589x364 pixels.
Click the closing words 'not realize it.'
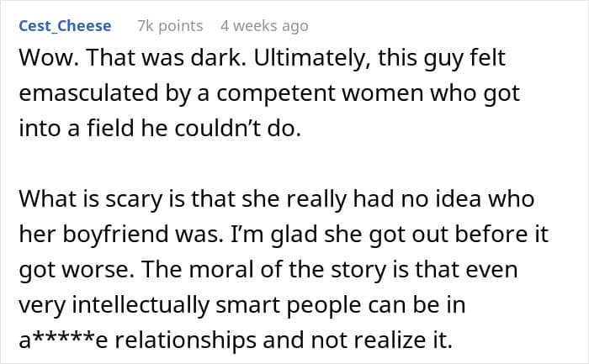tap(381, 340)
